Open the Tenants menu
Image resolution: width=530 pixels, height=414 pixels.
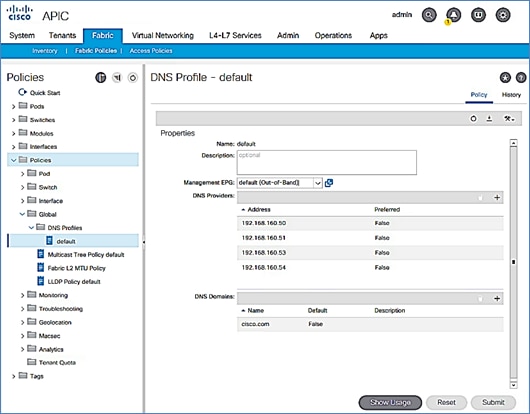pyautogui.click(x=63, y=35)
